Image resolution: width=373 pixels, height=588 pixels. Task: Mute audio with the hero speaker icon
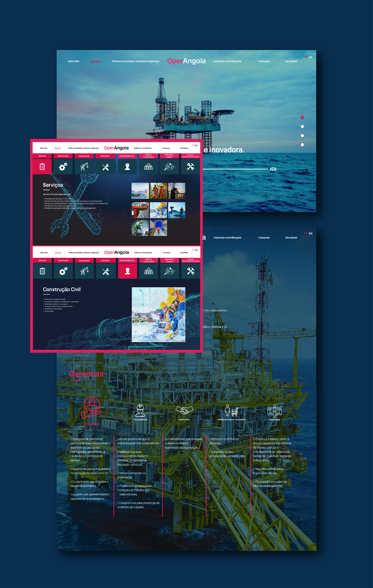click(273, 169)
